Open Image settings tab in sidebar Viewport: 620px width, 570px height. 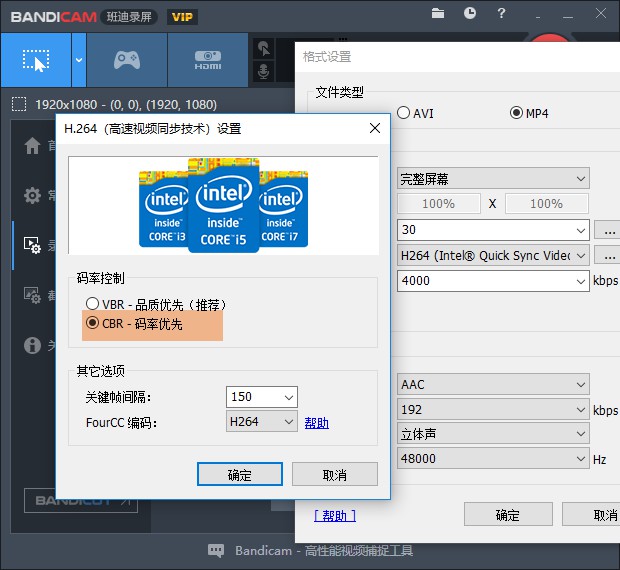32,295
